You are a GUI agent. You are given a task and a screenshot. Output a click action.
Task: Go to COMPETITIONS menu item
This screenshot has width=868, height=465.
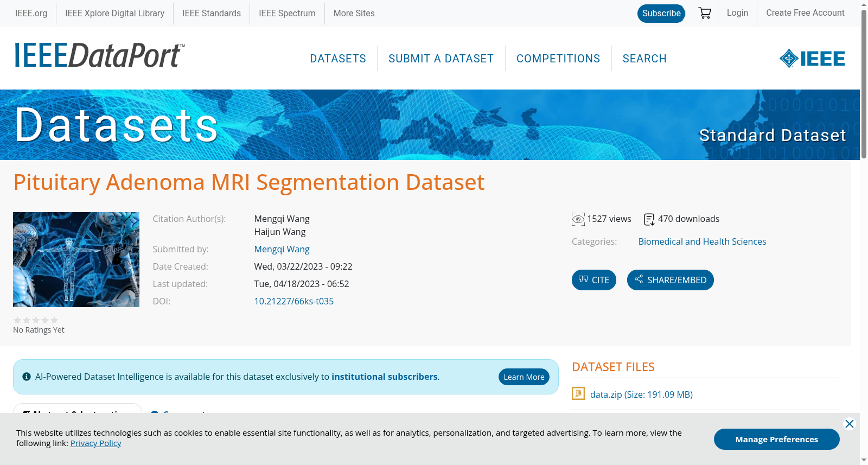point(558,59)
